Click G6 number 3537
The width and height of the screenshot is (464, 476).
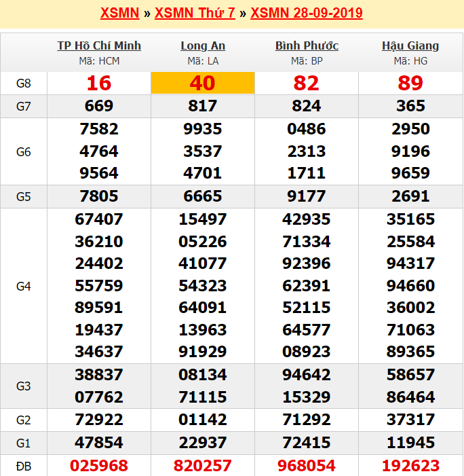(x=203, y=151)
